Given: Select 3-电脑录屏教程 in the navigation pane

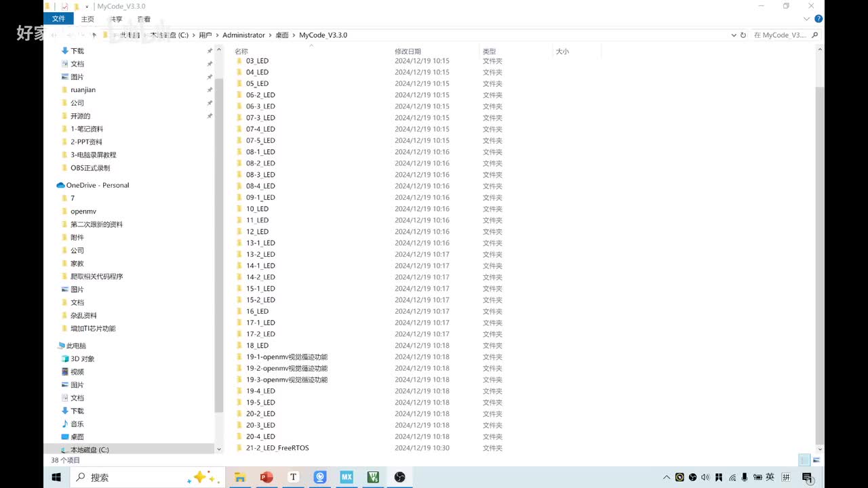Looking at the screenshot, I should (x=93, y=155).
